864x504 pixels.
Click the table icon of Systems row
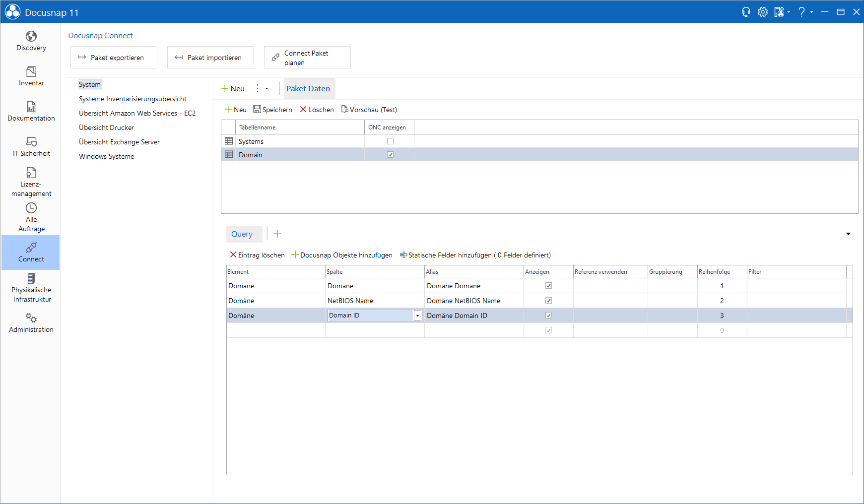pos(229,141)
